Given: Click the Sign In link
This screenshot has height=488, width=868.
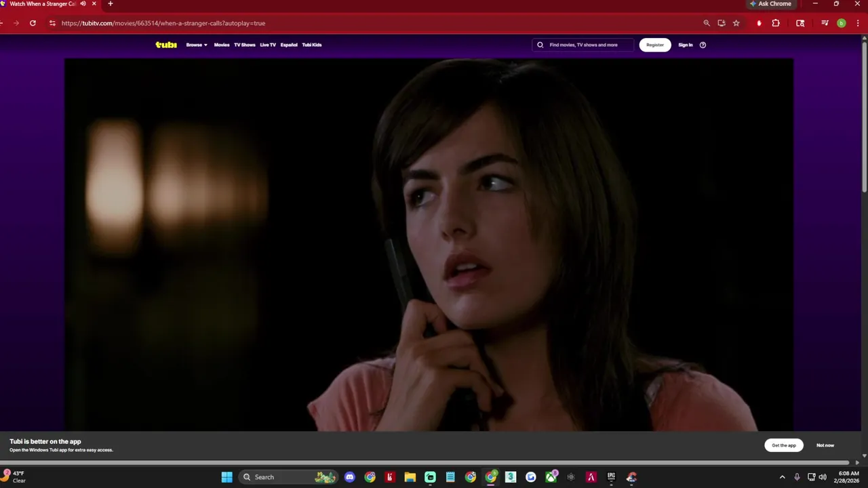Looking at the screenshot, I should 686,45.
